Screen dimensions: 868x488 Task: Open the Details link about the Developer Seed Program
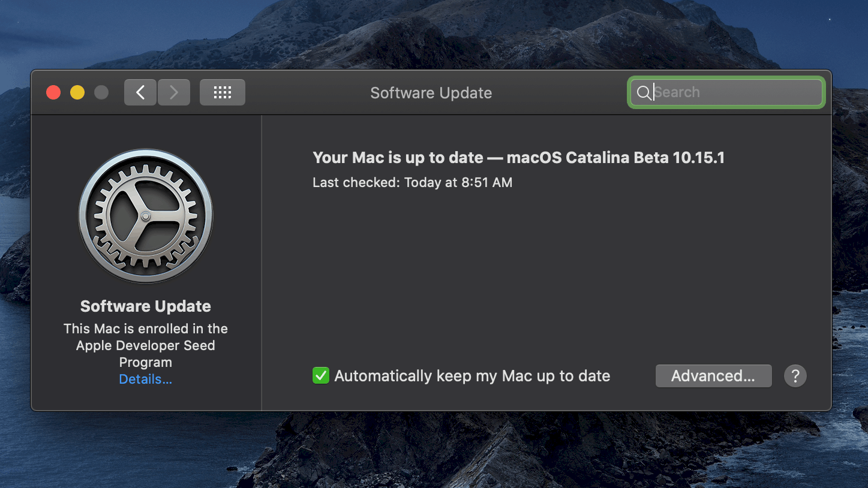click(145, 379)
